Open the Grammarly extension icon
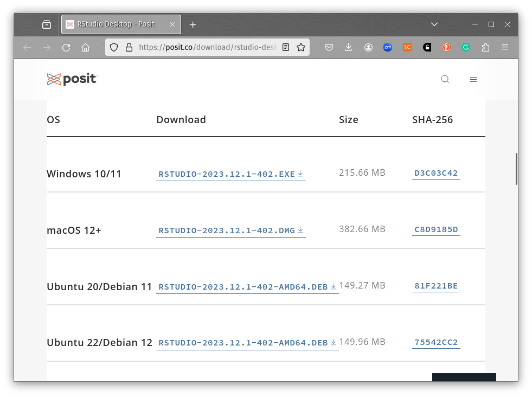 click(x=466, y=48)
